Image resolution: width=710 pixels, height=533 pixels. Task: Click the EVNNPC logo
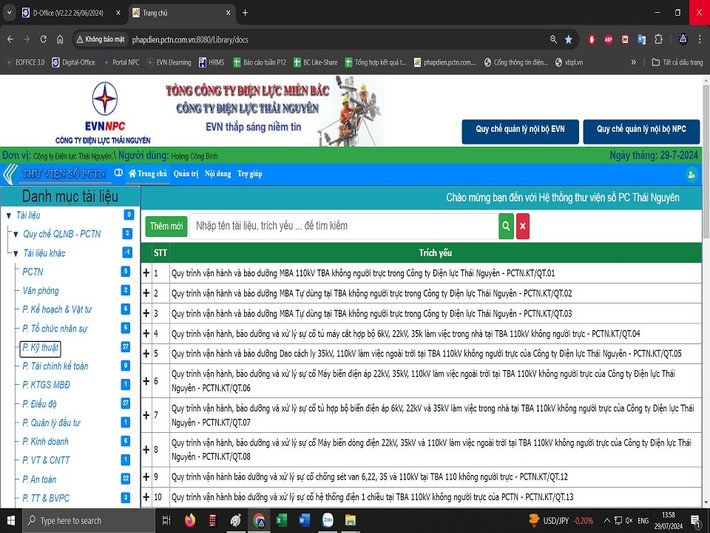coord(105,106)
